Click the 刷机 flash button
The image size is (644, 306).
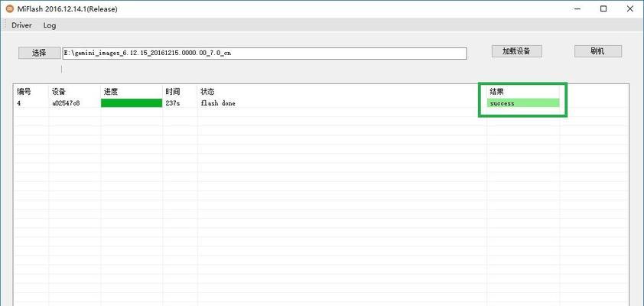597,51
